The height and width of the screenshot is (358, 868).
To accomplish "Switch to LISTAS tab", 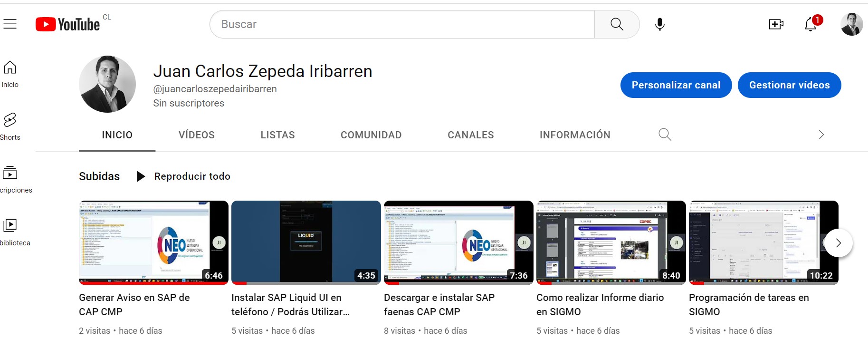I will point(277,135).
